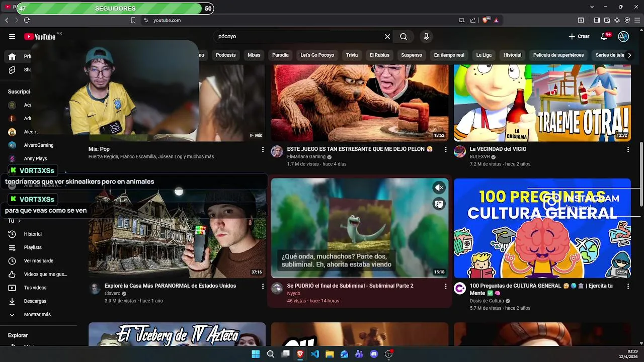The width and height of the screenshot is (644, 362).
Task: Bookmark the page with the address bar icon
Action: pos(133,20)
